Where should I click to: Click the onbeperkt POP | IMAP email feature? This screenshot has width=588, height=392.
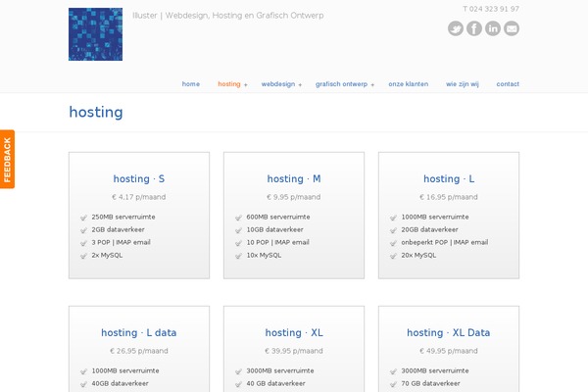point(445,242)
